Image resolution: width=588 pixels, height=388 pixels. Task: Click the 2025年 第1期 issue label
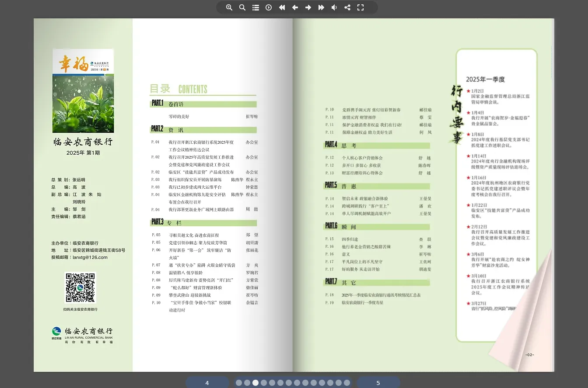(x=83, y=153)
